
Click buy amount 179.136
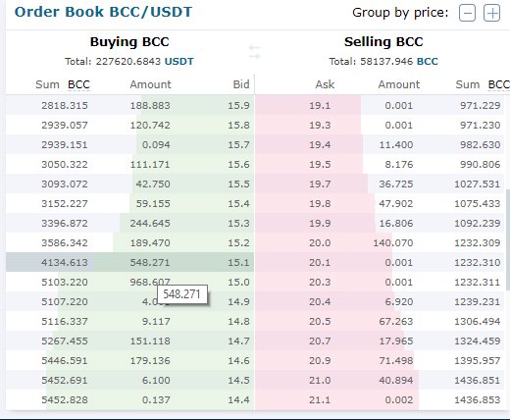click(x=150, y=360)
